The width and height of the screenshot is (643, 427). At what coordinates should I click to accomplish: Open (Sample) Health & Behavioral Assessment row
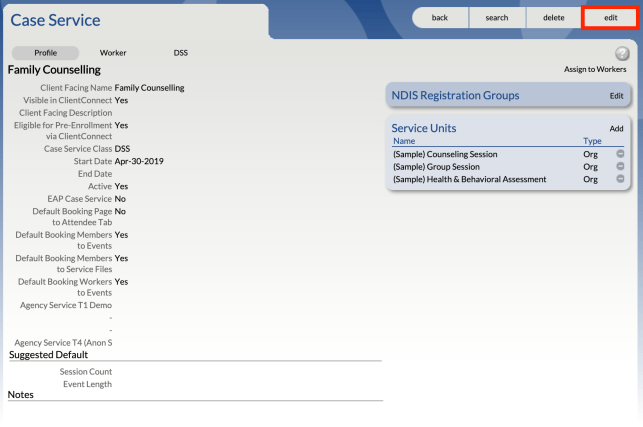pyautogui.click(x=470, y=179)
